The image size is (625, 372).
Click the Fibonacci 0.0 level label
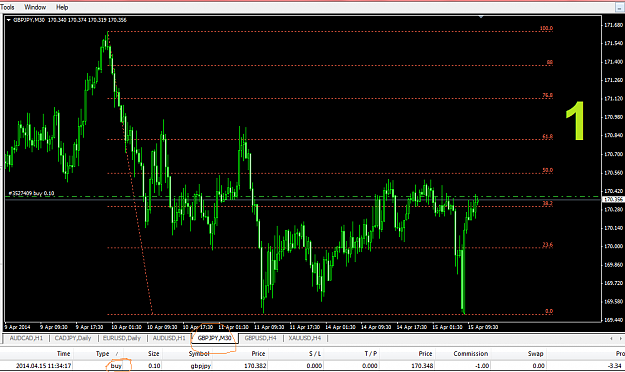coord(548,311)
